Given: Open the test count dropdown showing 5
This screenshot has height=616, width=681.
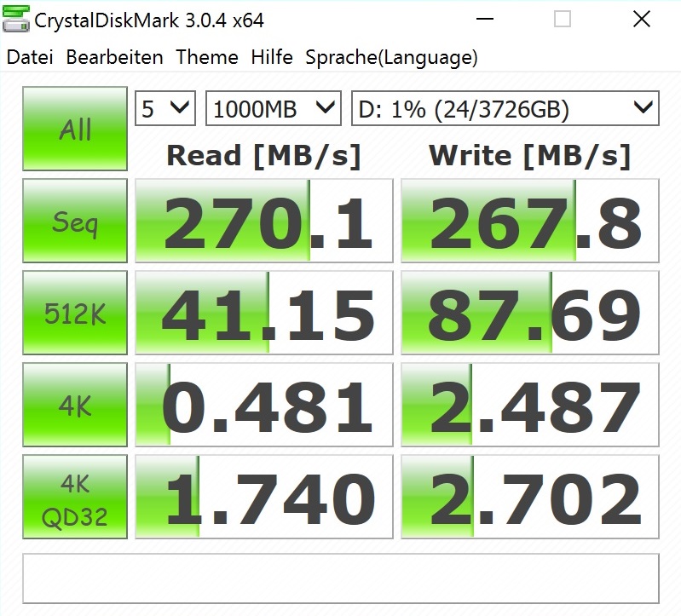Looking at the screenshot, I should (165, 108).
